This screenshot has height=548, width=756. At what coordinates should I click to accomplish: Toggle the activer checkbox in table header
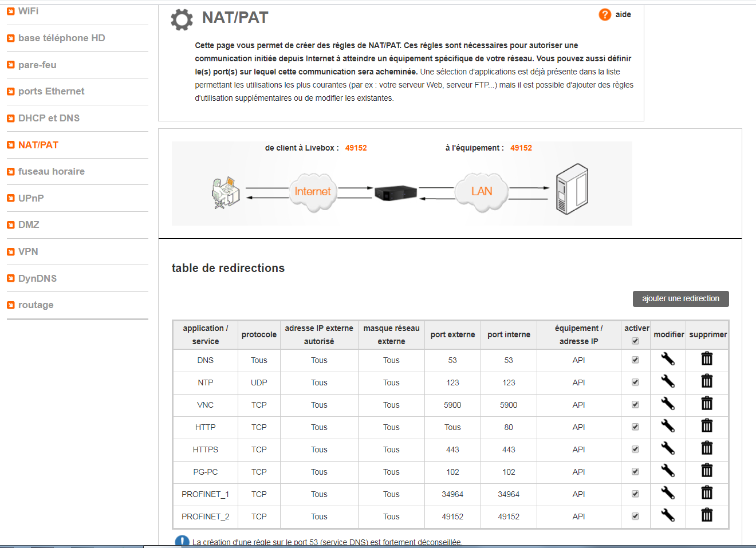click(635, 341)
